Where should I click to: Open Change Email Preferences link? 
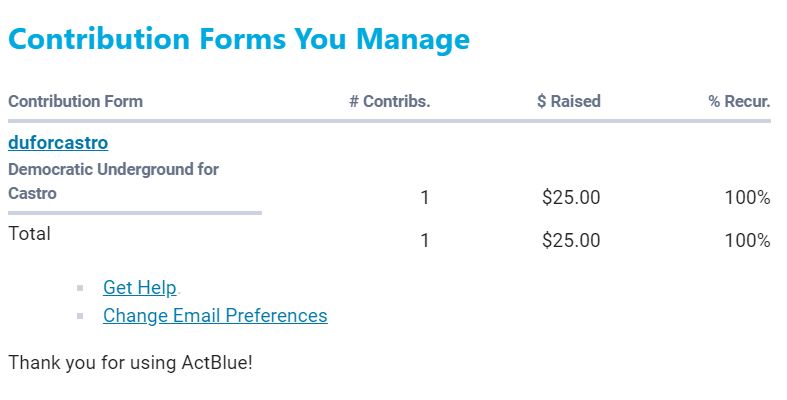pos(215,316)
